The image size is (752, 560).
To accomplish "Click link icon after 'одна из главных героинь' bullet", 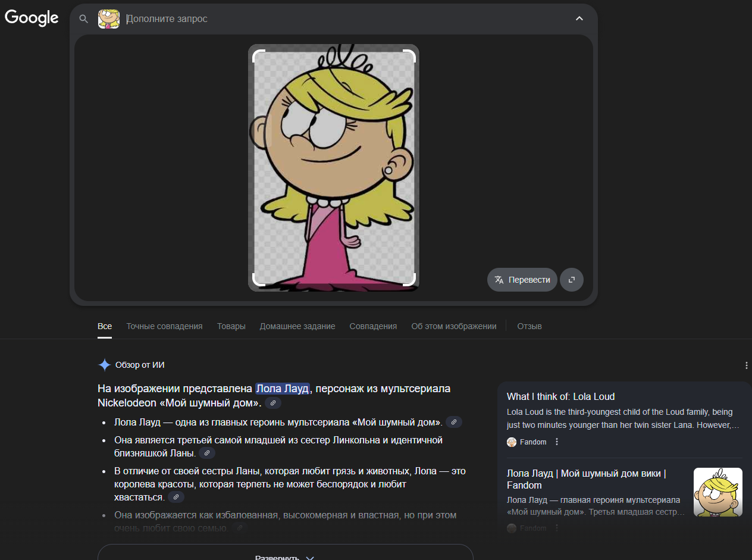I will [454, 422].
